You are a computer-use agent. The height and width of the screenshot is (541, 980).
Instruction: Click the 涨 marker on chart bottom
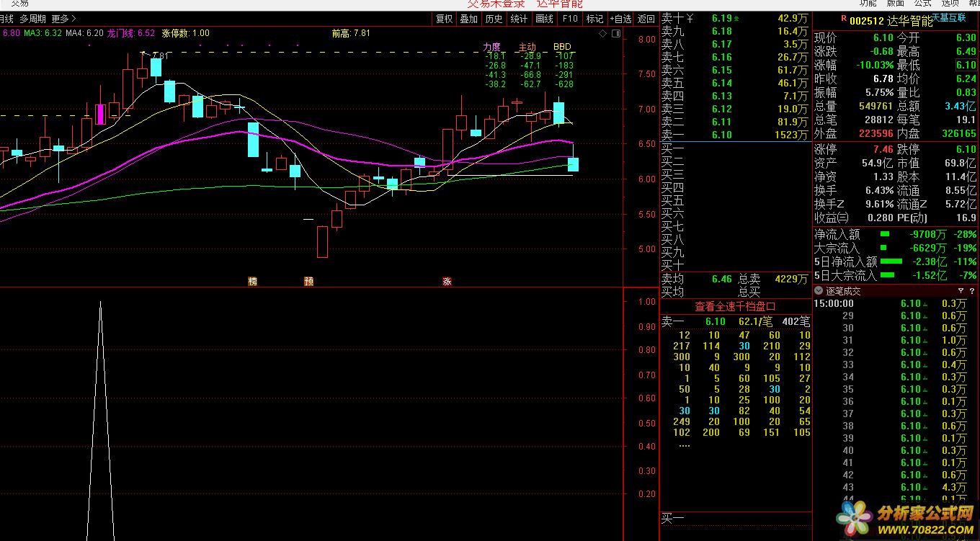(x=447, y=281)
